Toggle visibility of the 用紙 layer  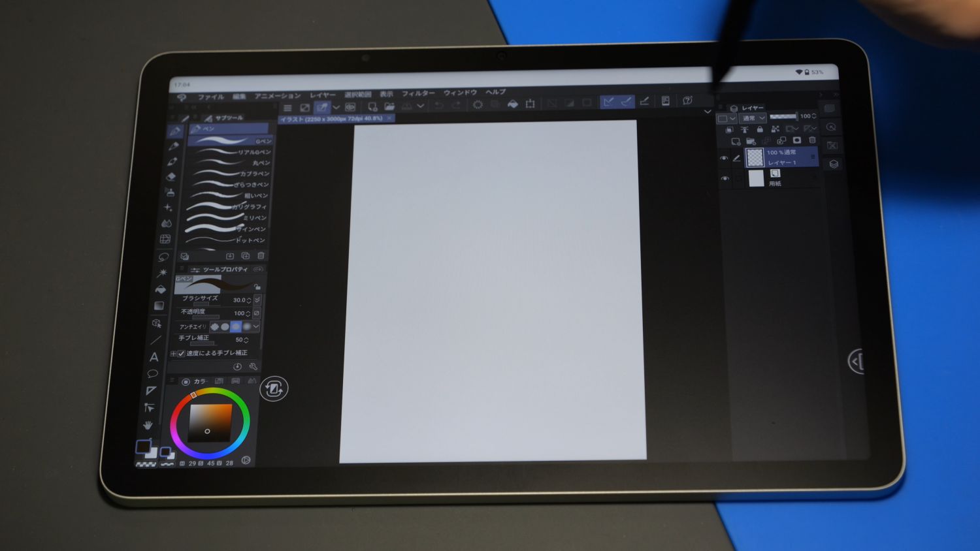point(724,178)
